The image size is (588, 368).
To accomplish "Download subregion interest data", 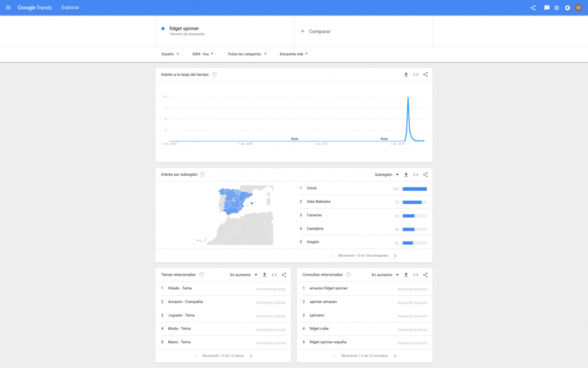I will click(406, 175).
